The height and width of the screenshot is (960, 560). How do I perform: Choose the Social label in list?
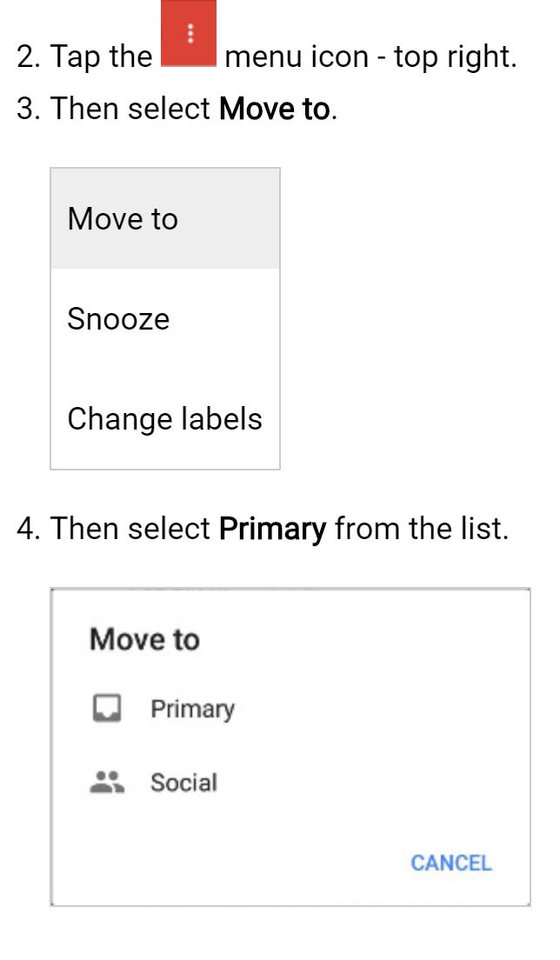183,783
